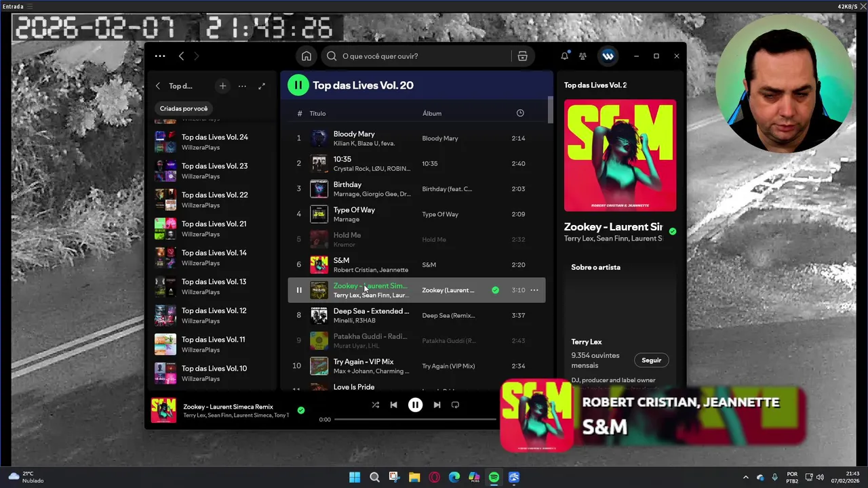Viewport: 868px width, 488px height.
Task: Click the bottom bar now-playing cover thumbnail
Action: point(163,410)
